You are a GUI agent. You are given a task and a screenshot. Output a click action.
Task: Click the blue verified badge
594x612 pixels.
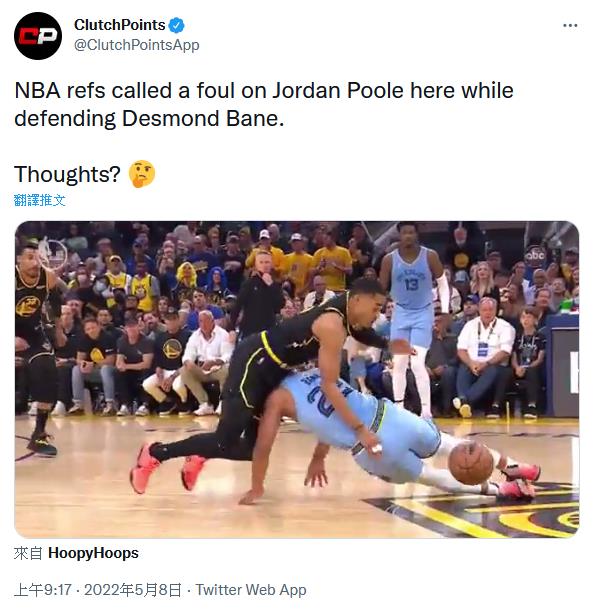pyautogui.click(x=177, y=25)
